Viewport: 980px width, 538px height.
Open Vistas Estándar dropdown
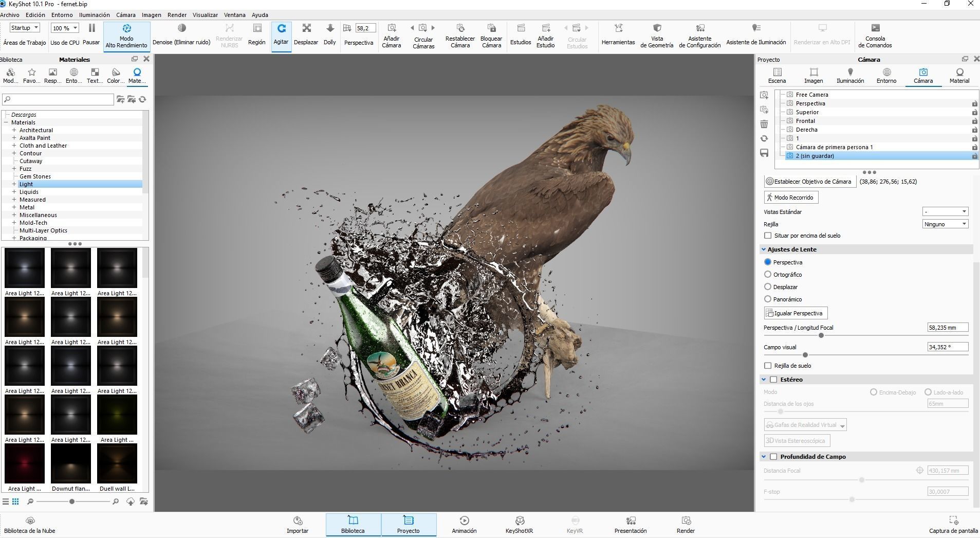coord(946,211)
